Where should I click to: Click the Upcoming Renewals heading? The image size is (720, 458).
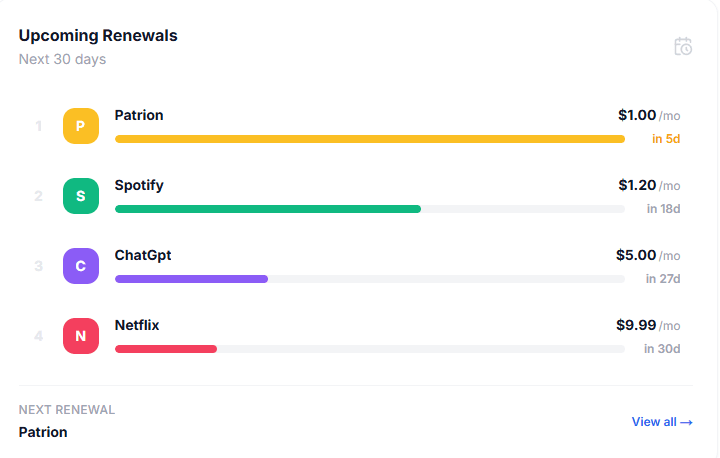(x=98, y=36)
